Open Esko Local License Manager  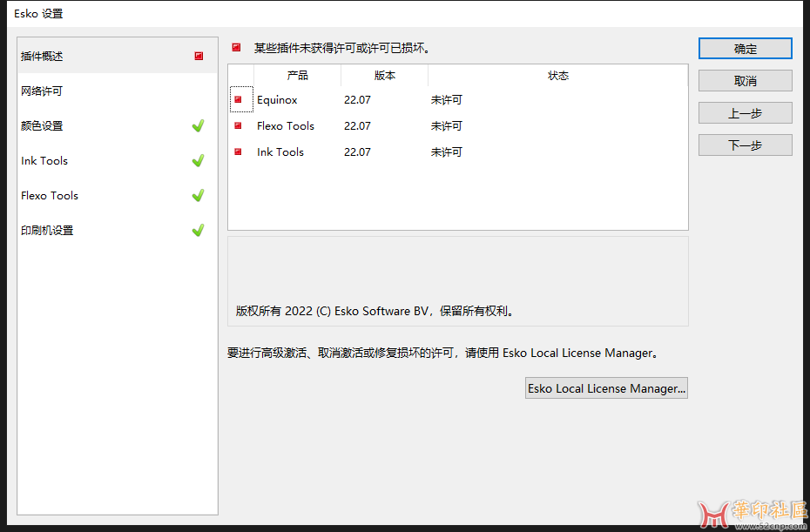tap(606, 388)
